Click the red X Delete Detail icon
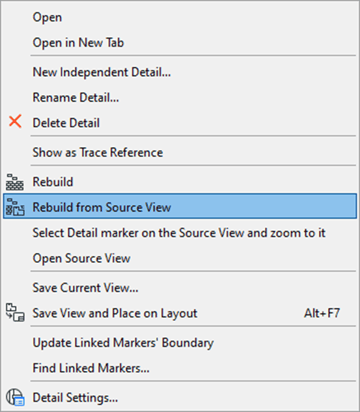 [x=15, y=122]
